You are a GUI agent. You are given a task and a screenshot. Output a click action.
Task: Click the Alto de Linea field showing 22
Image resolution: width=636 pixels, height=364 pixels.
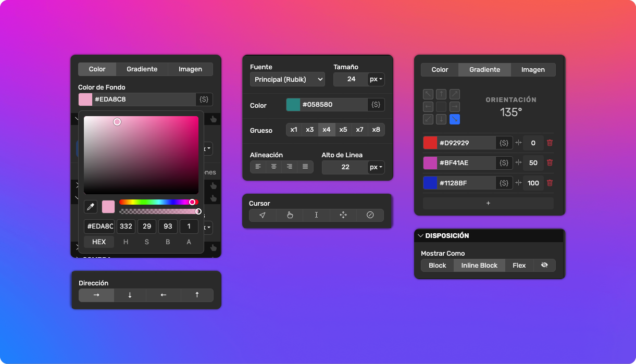(x=345, y=167)
